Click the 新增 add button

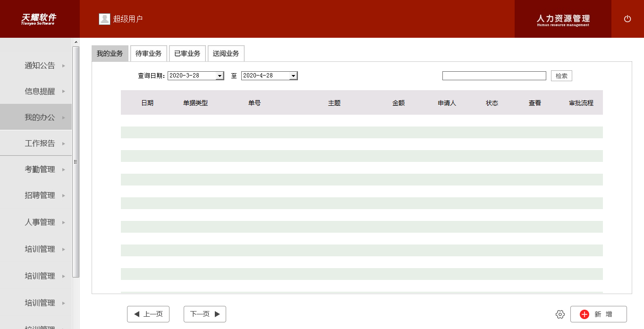point(599,314)
